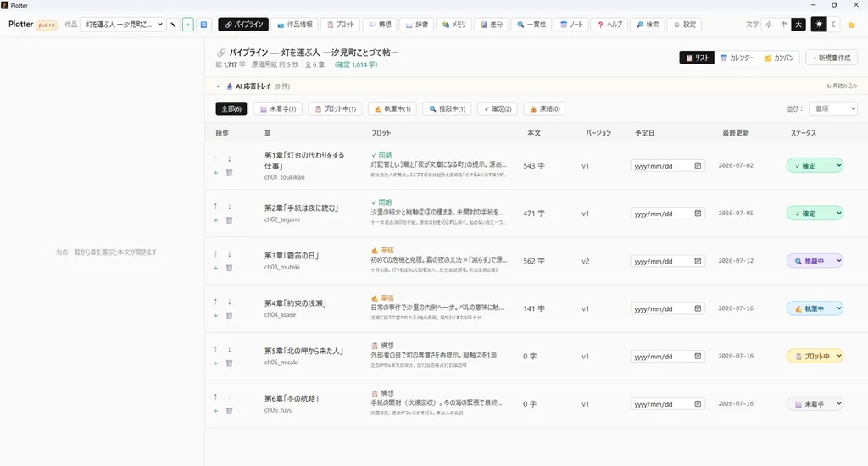Screen dimensions: 868x466
Task: Open chapter 3 status dropdown showing 推敲中
Action: click(x=815, y=261)
